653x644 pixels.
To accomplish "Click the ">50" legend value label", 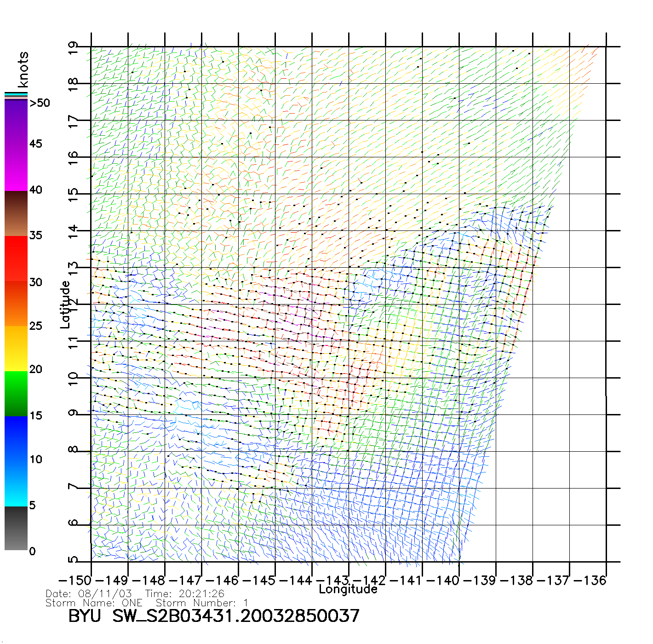I will (40, 103).
